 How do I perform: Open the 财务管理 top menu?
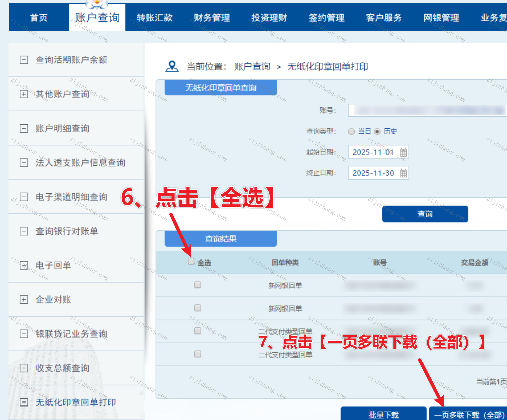[212, 18]
